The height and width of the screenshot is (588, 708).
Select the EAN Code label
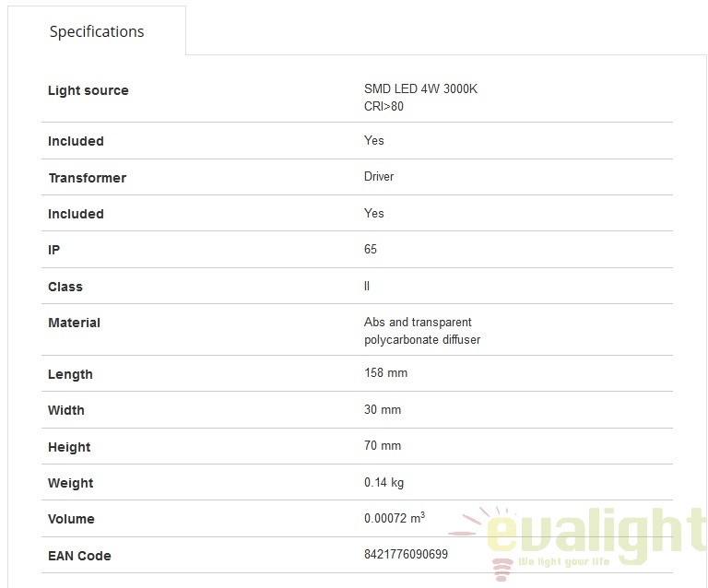point(79,556)
